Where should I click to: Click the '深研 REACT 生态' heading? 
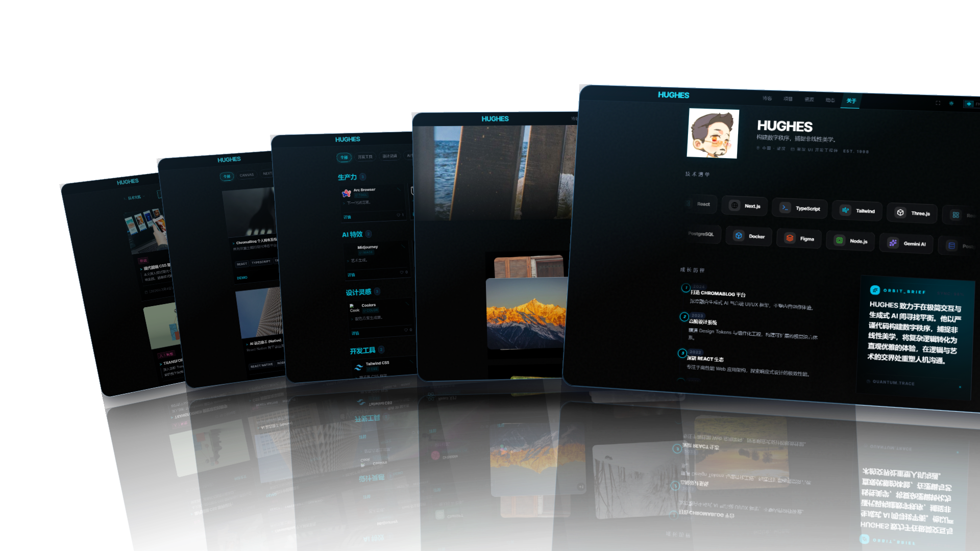click(705, 359)
